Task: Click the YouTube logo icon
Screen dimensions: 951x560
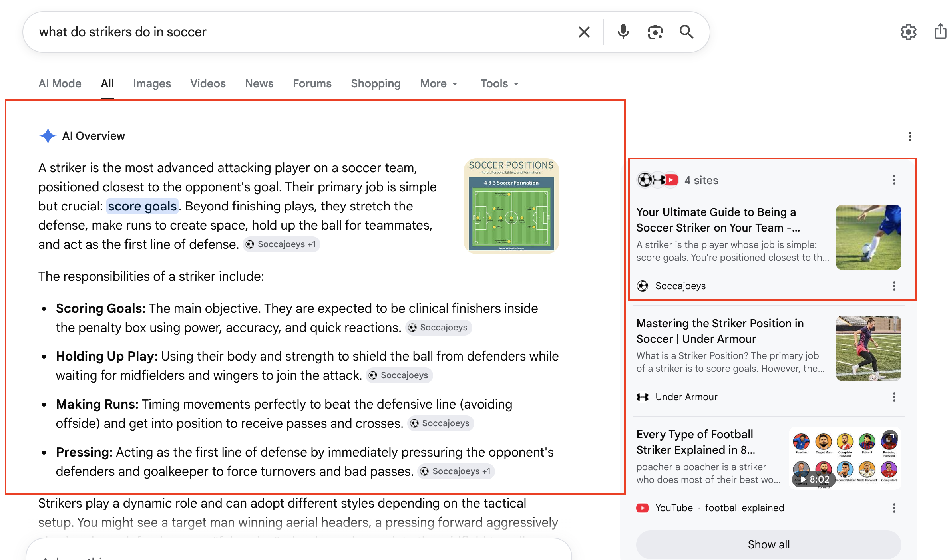Action: [x=643, y=508]
